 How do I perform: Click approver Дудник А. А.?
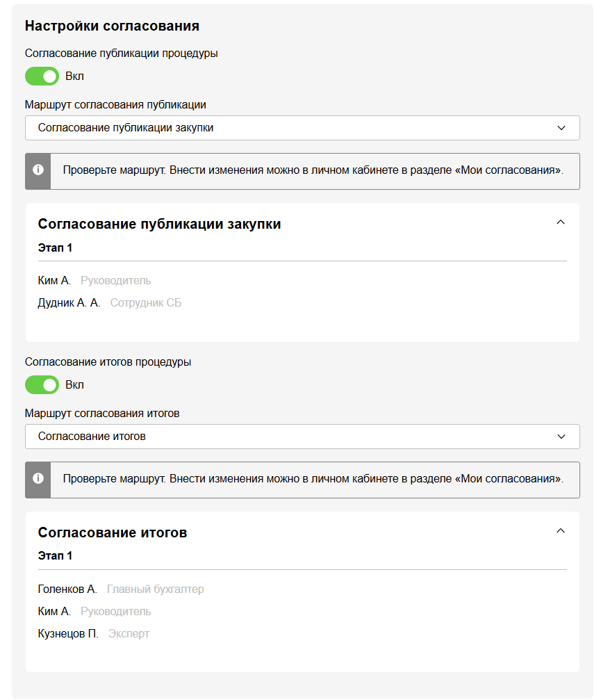click(69, 303)
